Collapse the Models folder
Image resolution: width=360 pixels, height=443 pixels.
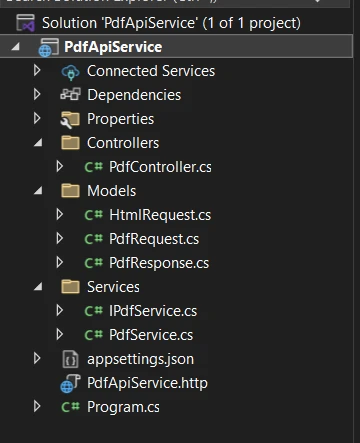pyautogui.click(x=38, y=191)
